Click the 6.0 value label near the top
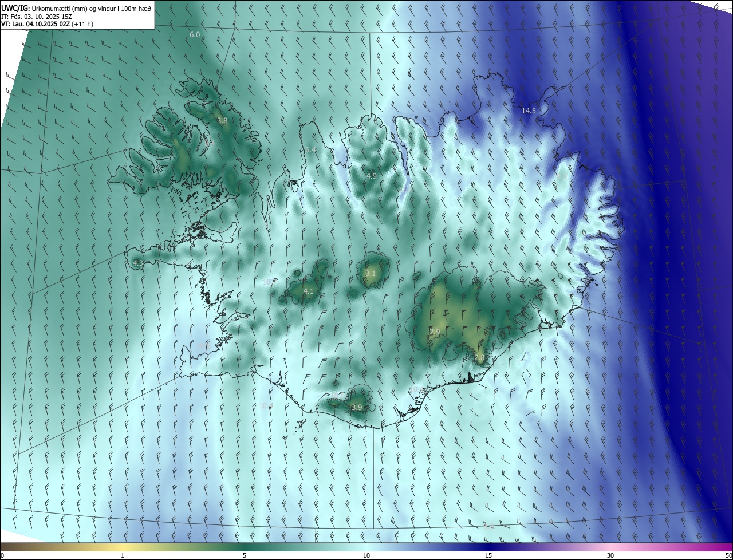This screenshot has height=560, width=733. coord(195,34)
